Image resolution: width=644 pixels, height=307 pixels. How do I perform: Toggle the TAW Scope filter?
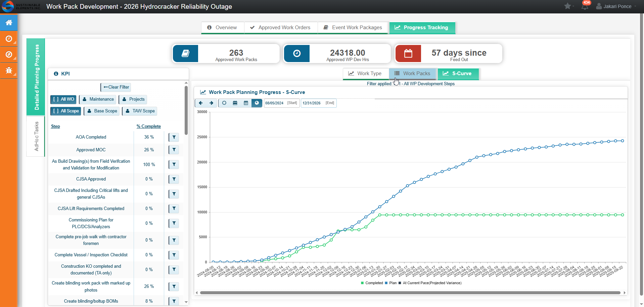(x=140, y=111)
